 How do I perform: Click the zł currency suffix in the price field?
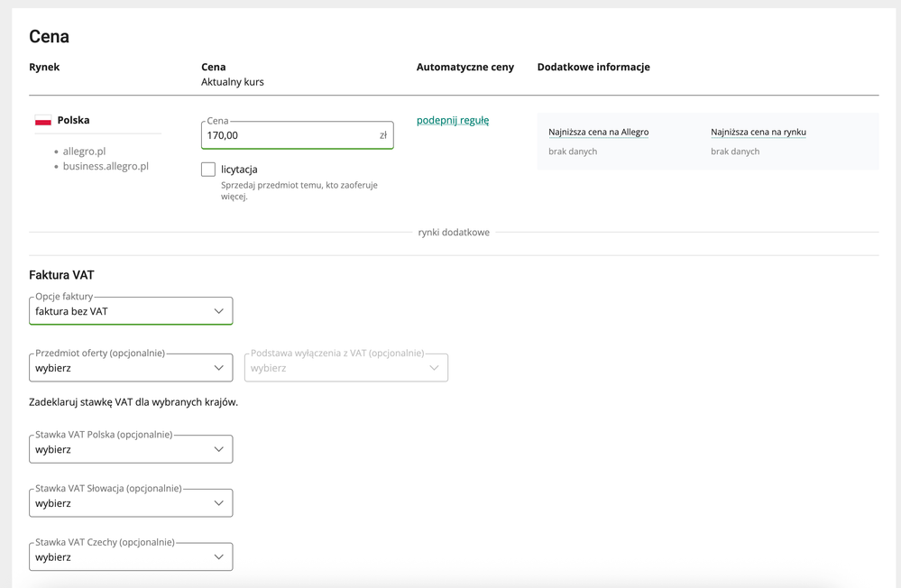pos(382,135)
